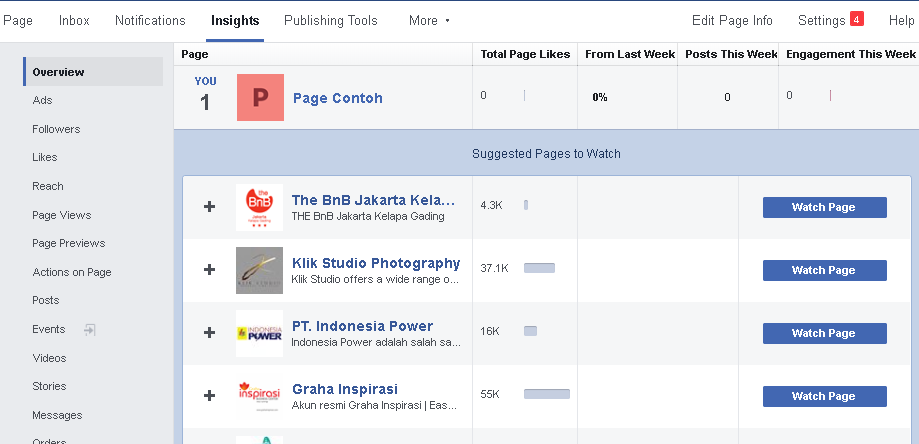Select Followers in the Insights sidebar

[56, 129]
